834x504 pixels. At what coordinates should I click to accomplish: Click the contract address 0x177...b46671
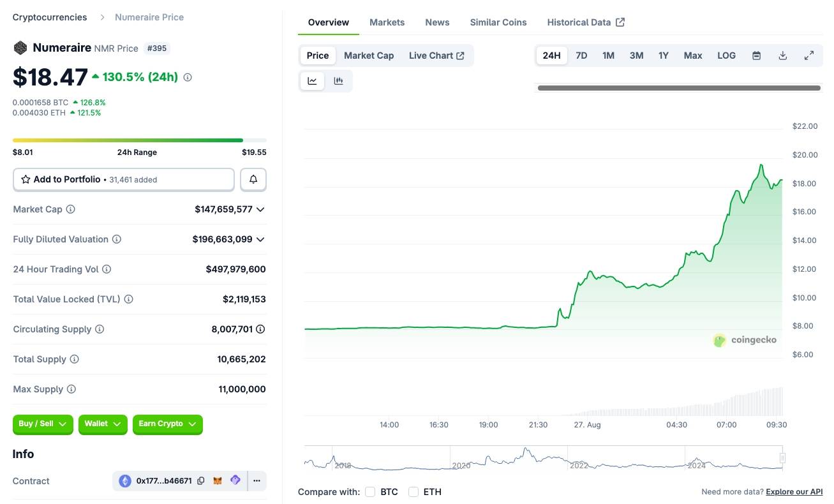coord(164,481)
